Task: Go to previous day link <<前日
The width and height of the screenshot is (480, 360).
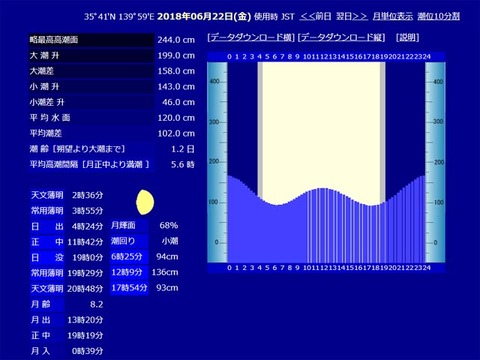Action: [x=315, y=16]
